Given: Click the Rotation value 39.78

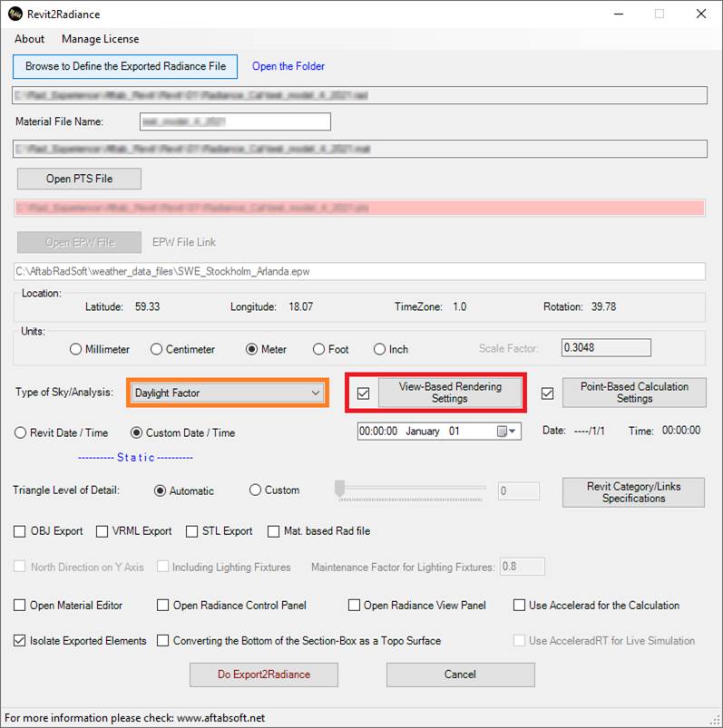Looking at the screenshot, I should 603,307.
